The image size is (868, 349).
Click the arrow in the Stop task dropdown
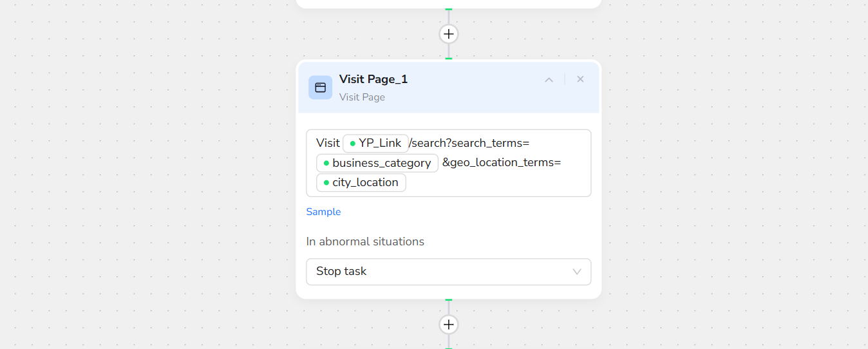(x=577, y=272)
